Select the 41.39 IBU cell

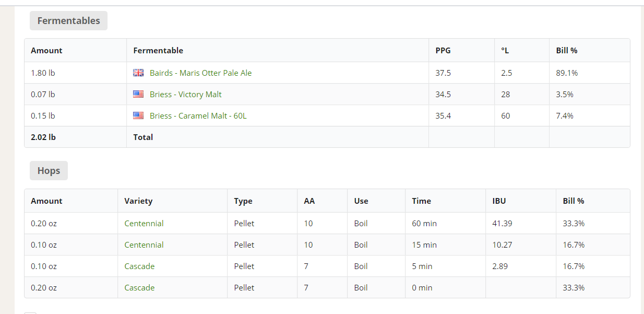(521, 223)
